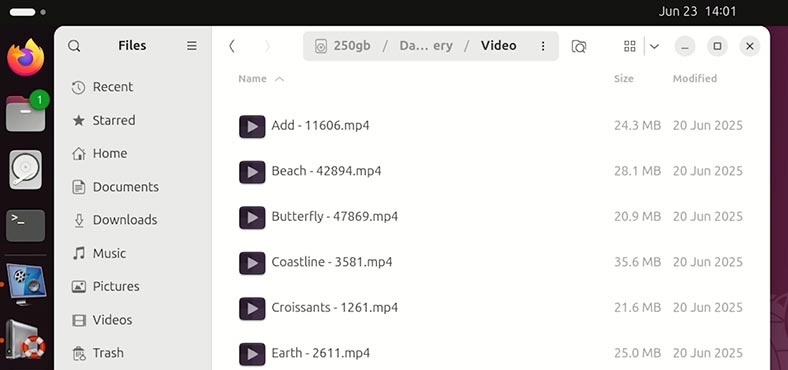Sort files by the Modified column
Screen dimensions: 788x370
click(695, 78)
